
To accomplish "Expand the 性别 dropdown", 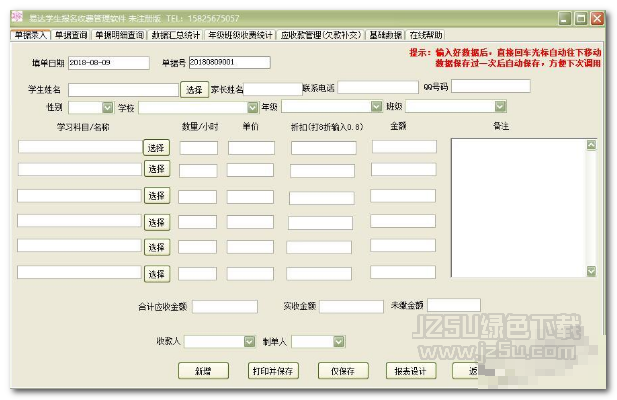I will point(107,107).
